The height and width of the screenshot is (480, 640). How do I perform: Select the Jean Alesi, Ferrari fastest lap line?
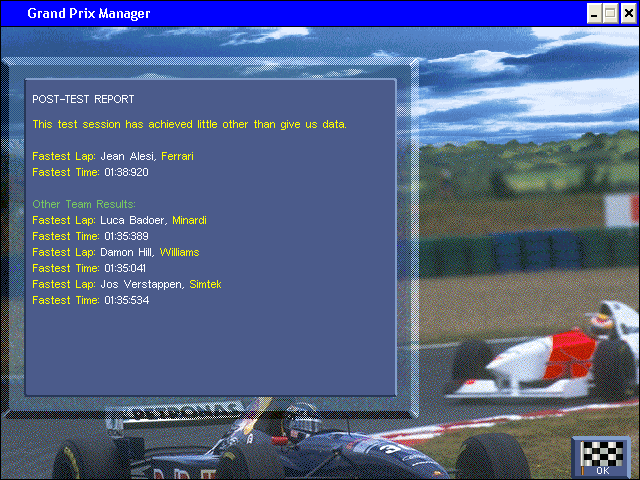113,156
